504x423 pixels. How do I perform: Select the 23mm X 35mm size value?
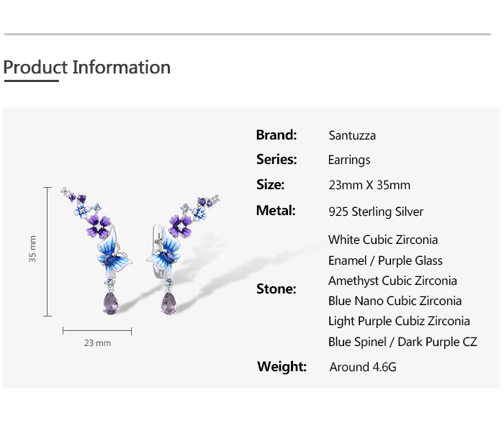369,185
